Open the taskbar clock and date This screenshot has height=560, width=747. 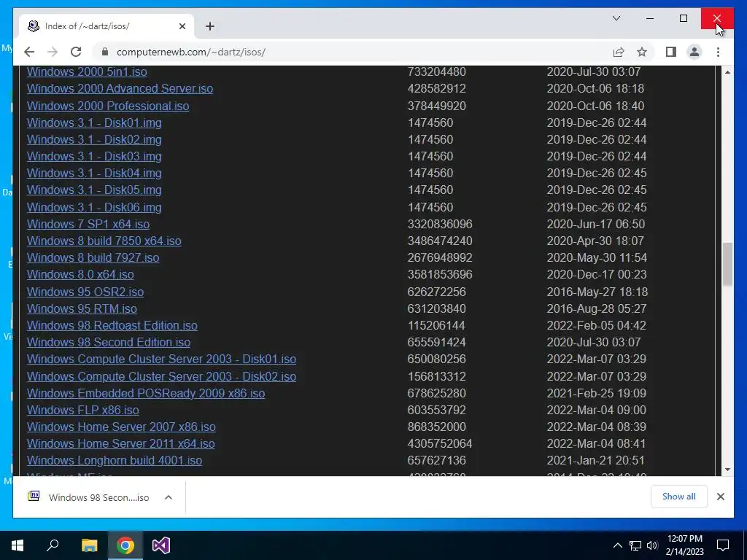click(684, 545)
